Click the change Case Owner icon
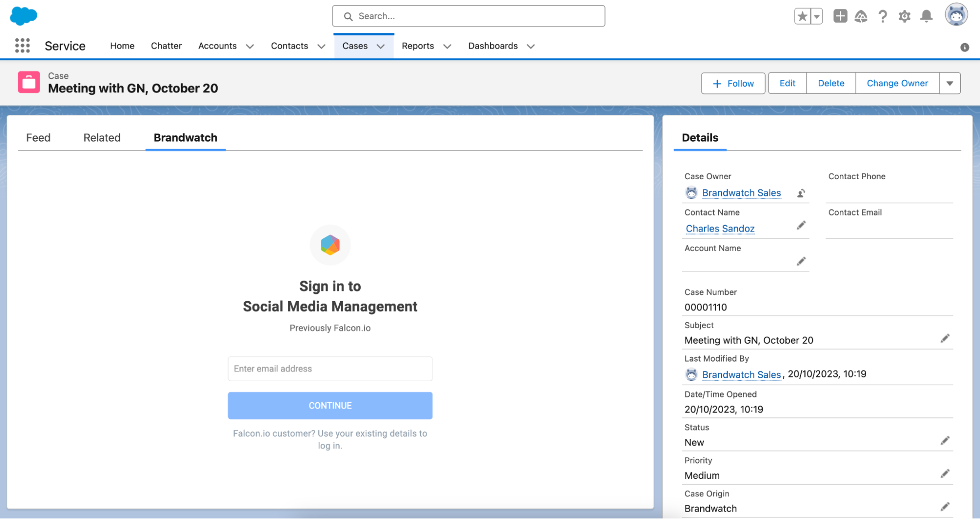This screenshot has height=519, width=980. (801, 193)
